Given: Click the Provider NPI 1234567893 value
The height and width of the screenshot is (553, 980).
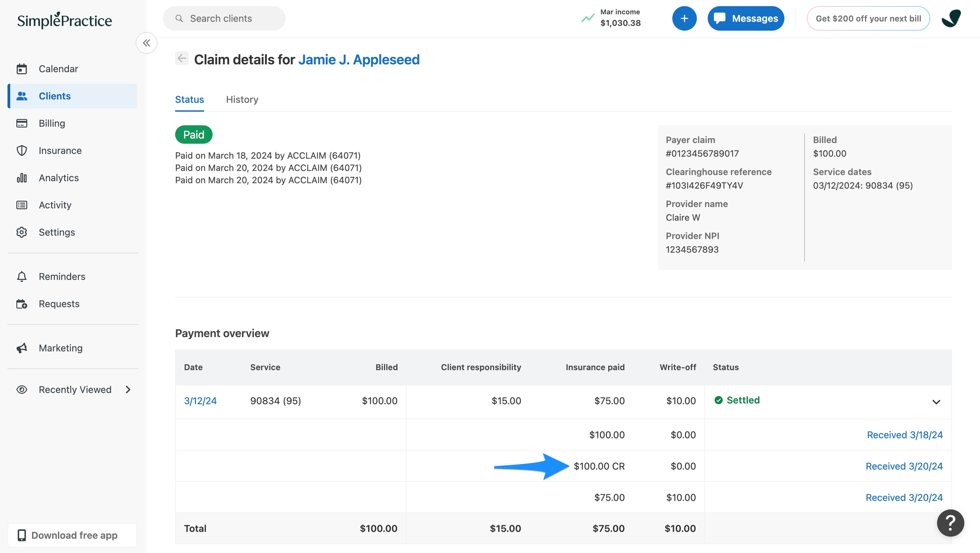Looking at the screenshot, I should 692,250.
